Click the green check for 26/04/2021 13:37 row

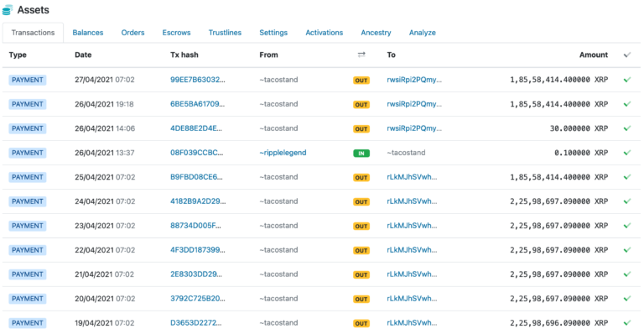point(626,153)
